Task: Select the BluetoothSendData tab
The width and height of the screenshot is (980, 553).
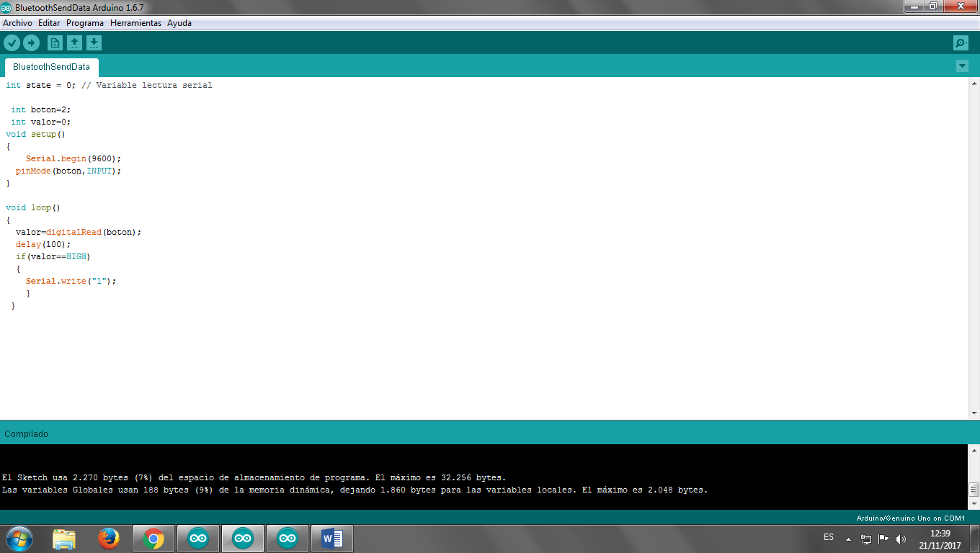Action: (51, 67)
